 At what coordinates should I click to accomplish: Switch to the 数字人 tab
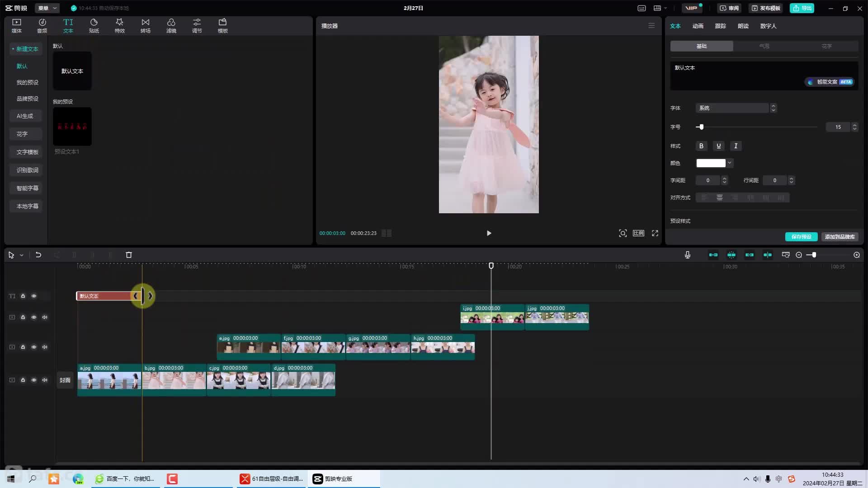pyautogui.click(x=768, y=26)
